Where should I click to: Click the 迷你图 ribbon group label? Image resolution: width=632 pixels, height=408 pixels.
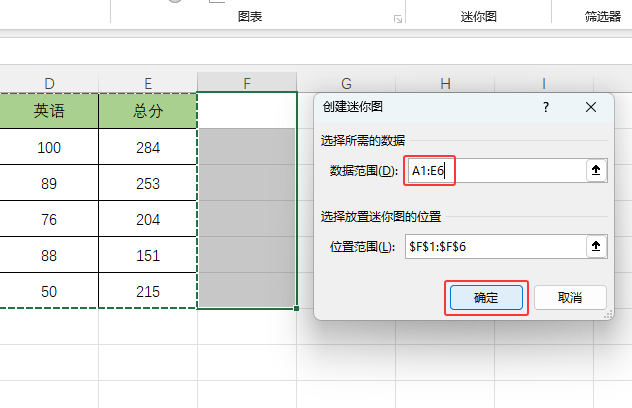[478, 17]
